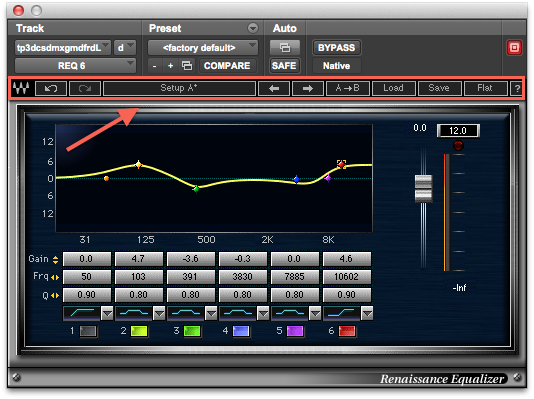Image resolution: width=534 pixels, height=399 pixels.
Task: Toggle the SAFE automation button
Action: click(x=284, y=65)
